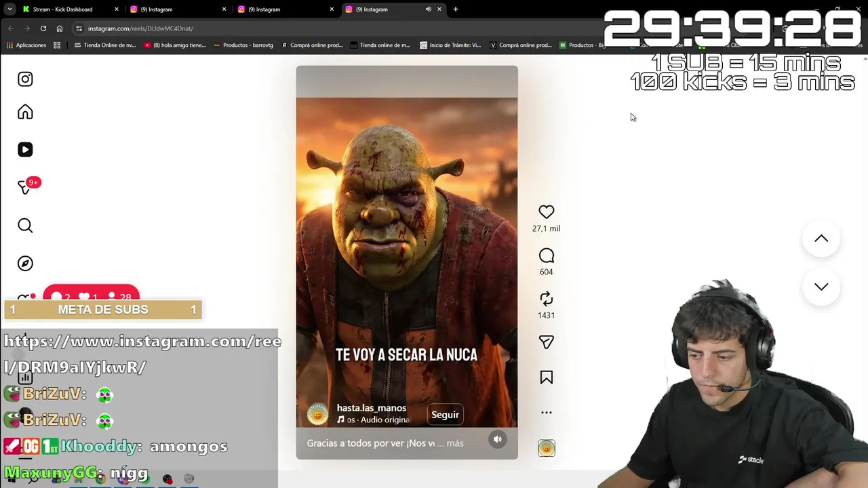The height and width of the screenshot is (488, 868).
Task: Click the grid icon next to Aplicaciones
Action: (x=57, y=45)
